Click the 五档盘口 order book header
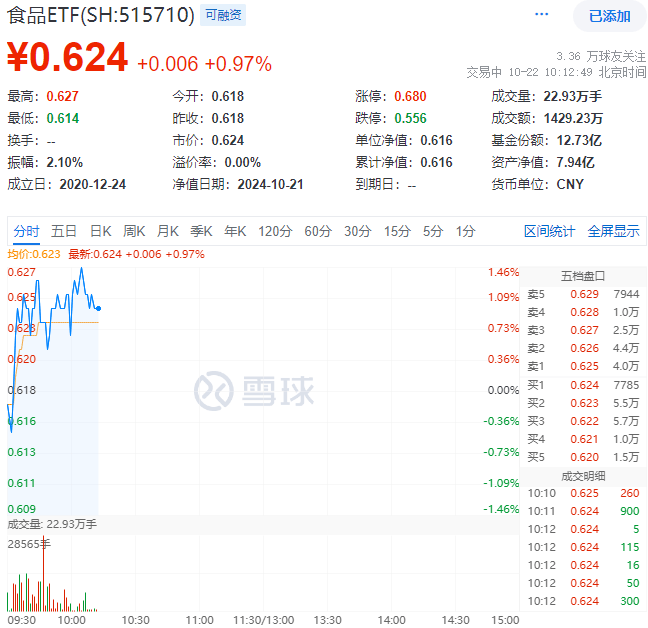This screenshot has width=648, height=628. tap(583, 276)
